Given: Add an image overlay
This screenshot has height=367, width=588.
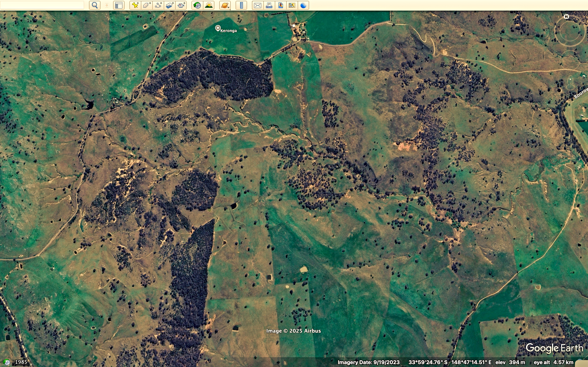Looking at the screenshot, I should click(170, 5).
